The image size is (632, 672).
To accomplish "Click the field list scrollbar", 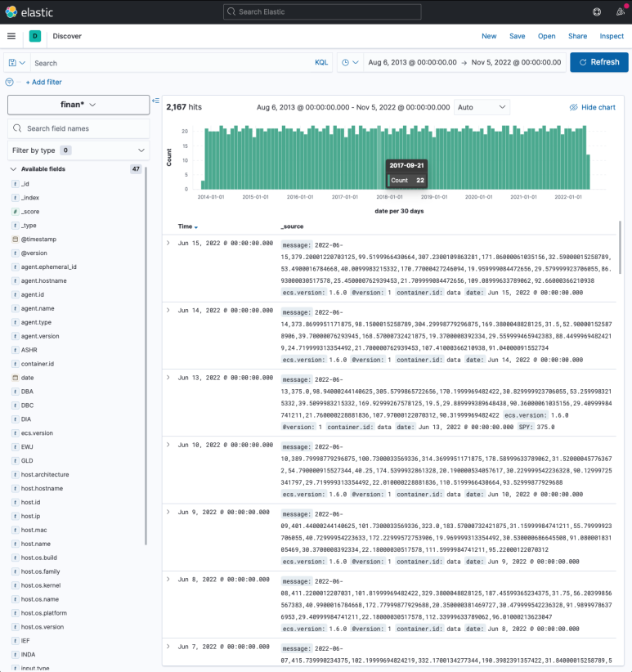I will pos(146,356).
